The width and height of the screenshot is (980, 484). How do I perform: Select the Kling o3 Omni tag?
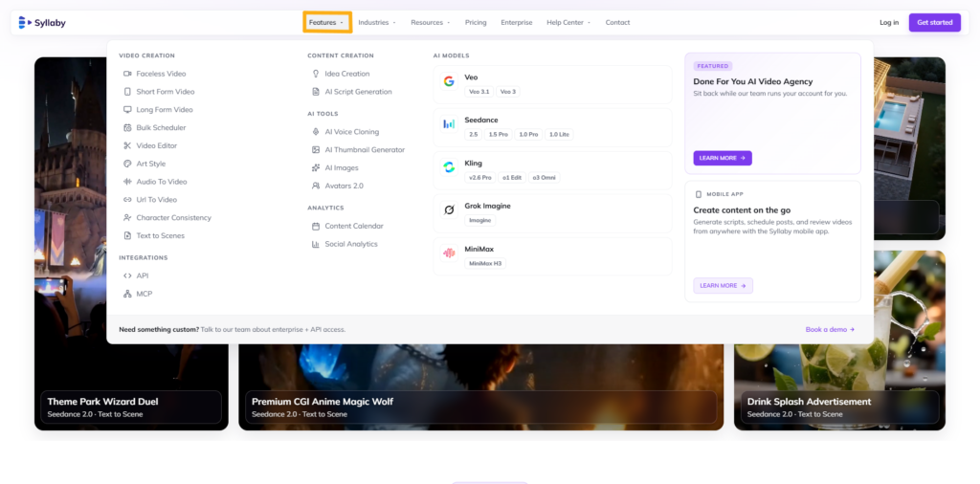pos(544,178)
